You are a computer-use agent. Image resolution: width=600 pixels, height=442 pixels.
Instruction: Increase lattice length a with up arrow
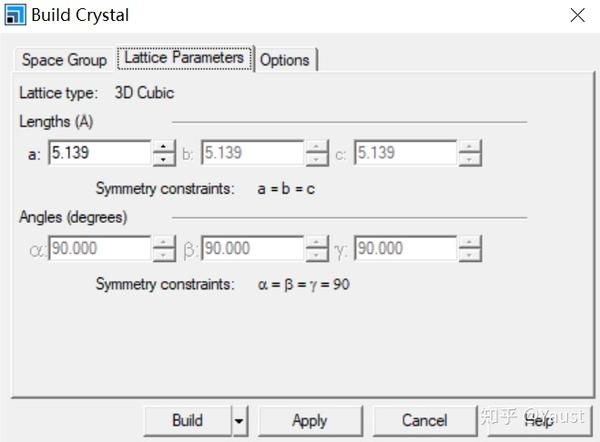coord(165,146)
